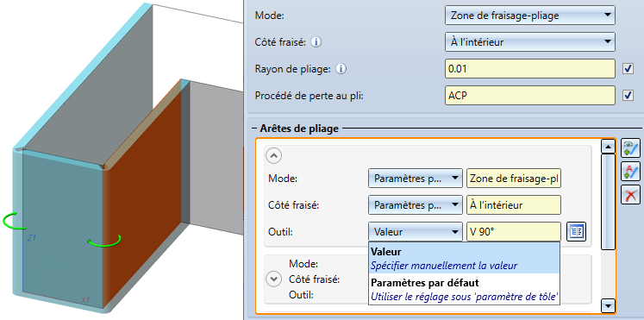This screenshot has width=644, height=320.
Task: Open the bend edge 'Côté fraisé' dropdown 'Paramètres p...'
Action: [416, 204]
